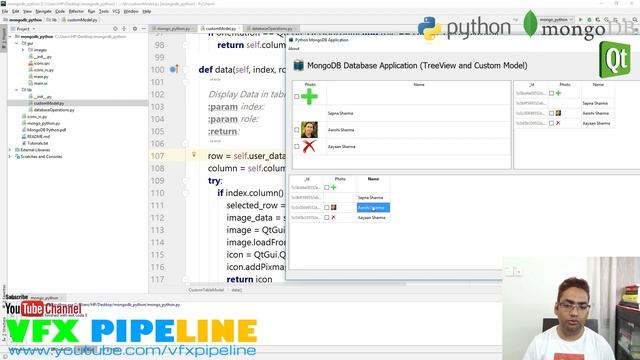The height and width of the screenshot is (360, 640).
Task: Select Tutorials.txt in project tree
Action: pos(35,143)
